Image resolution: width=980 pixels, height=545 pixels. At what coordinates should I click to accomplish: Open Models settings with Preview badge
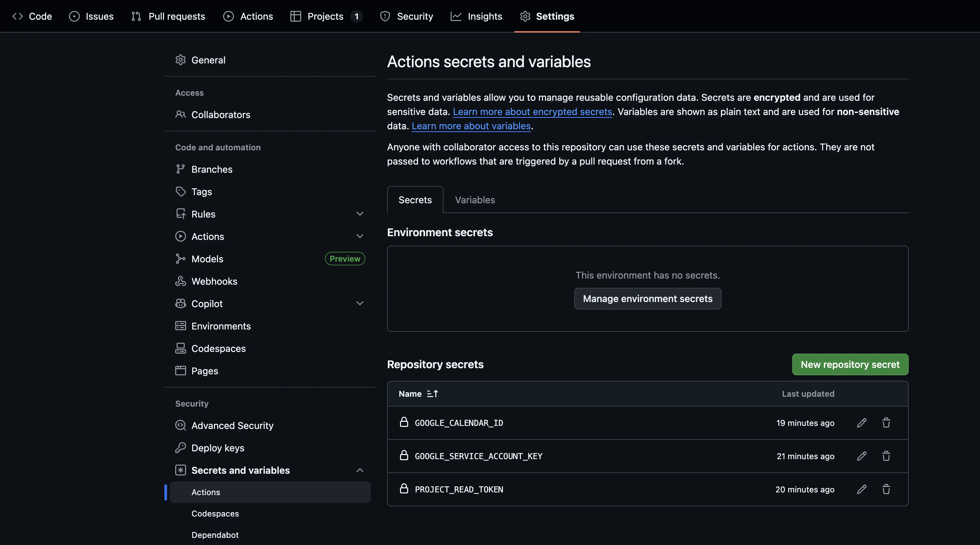(270, 259)
